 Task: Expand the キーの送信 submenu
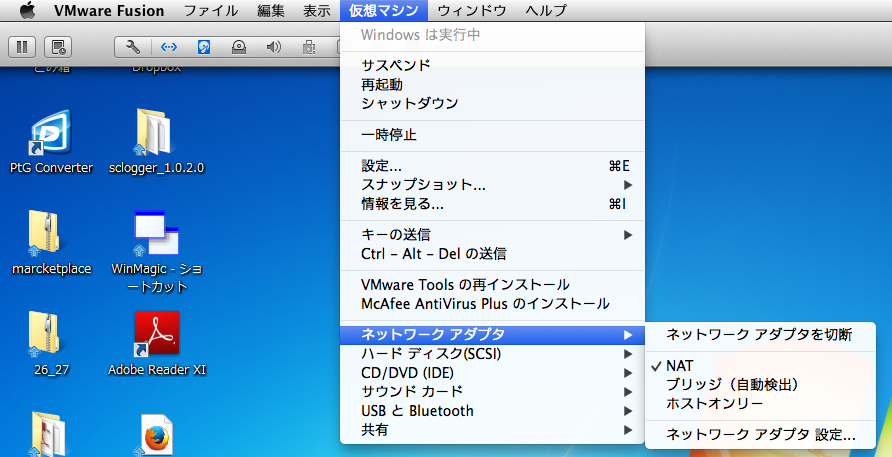click(x=492, y=234)
